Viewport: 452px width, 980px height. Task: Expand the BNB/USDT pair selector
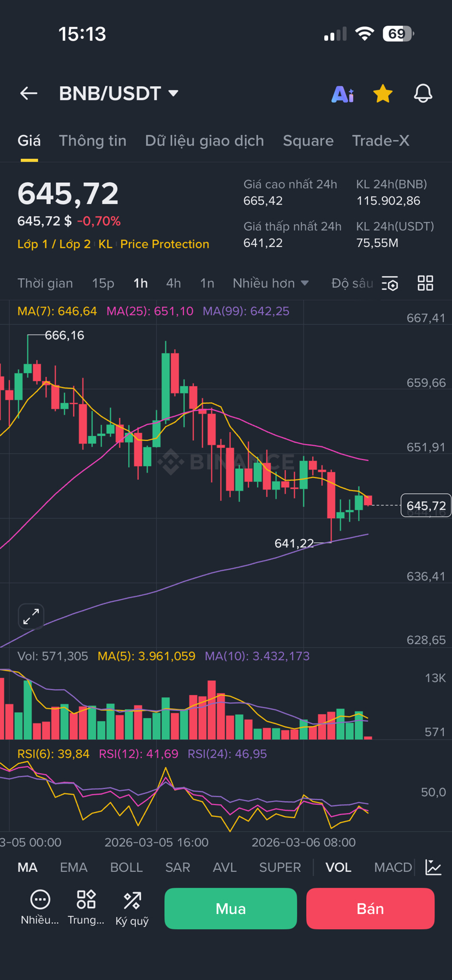(x=119, y=93)
